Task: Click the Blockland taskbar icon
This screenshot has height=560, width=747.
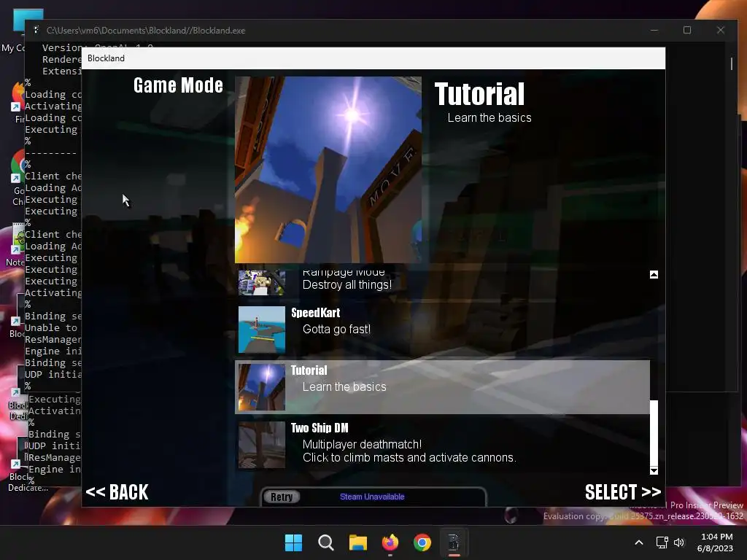Action: point(454,542)
